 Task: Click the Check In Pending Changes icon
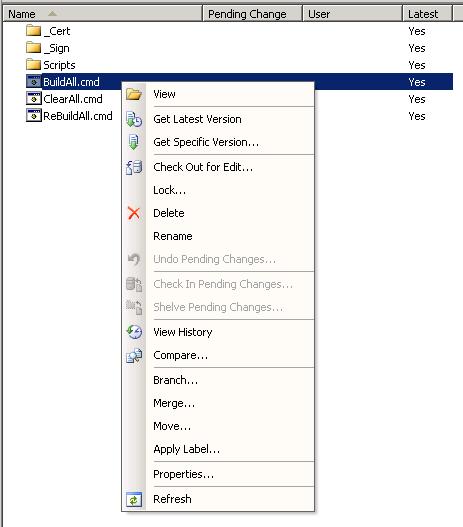coord(134,284)
